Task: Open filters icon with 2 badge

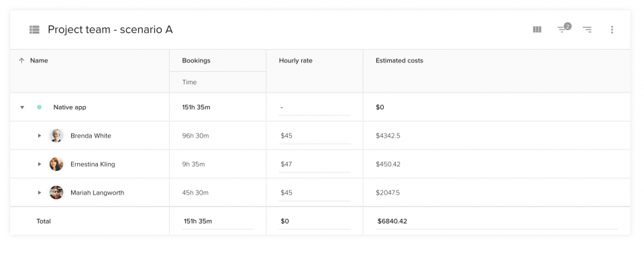Action: [x=563, y=29]
